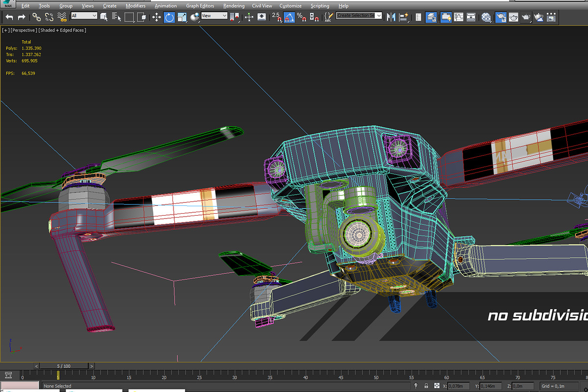Activate Bind to Space Warp tool
Image resolution: width=588 pixels, height=392 pixels.
[62, 17]
